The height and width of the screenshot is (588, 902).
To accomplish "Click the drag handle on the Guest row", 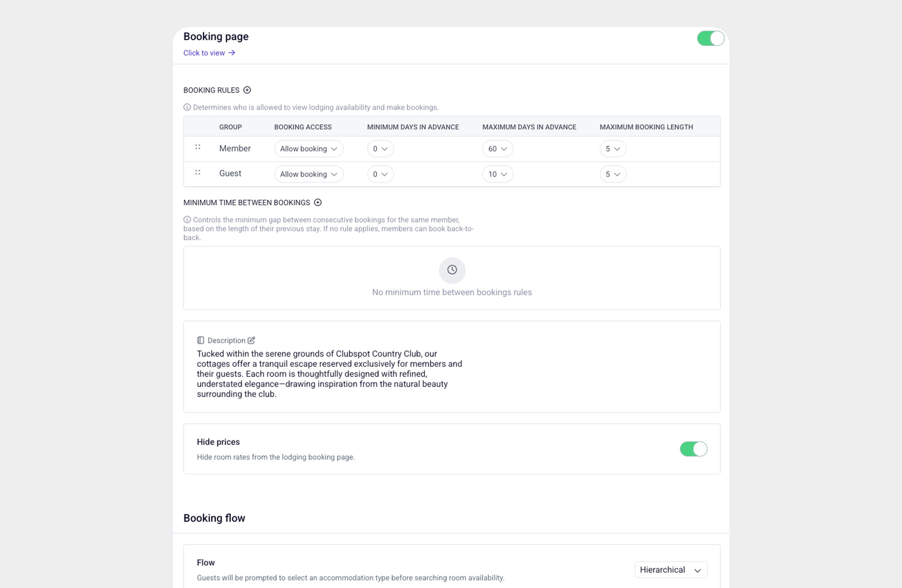I will (197, 173).
